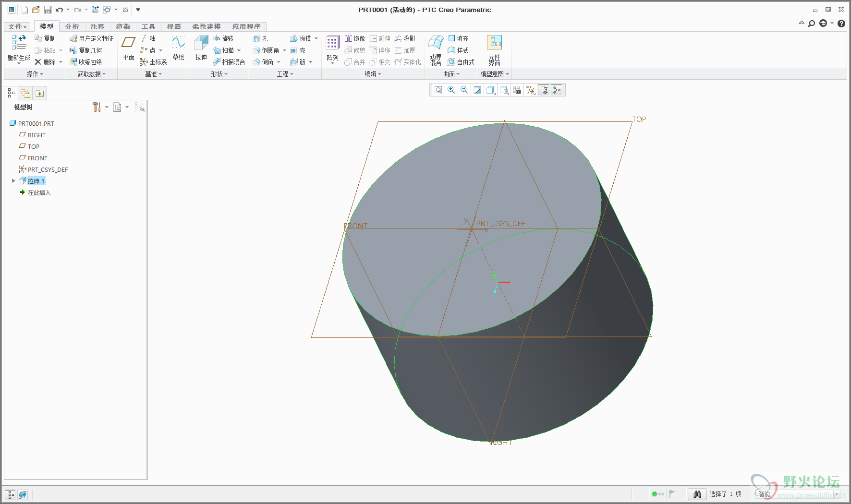Toggle the spin center display
This screenshot has width=851, height=504.
pyautogui.click(x=557, y=90)
